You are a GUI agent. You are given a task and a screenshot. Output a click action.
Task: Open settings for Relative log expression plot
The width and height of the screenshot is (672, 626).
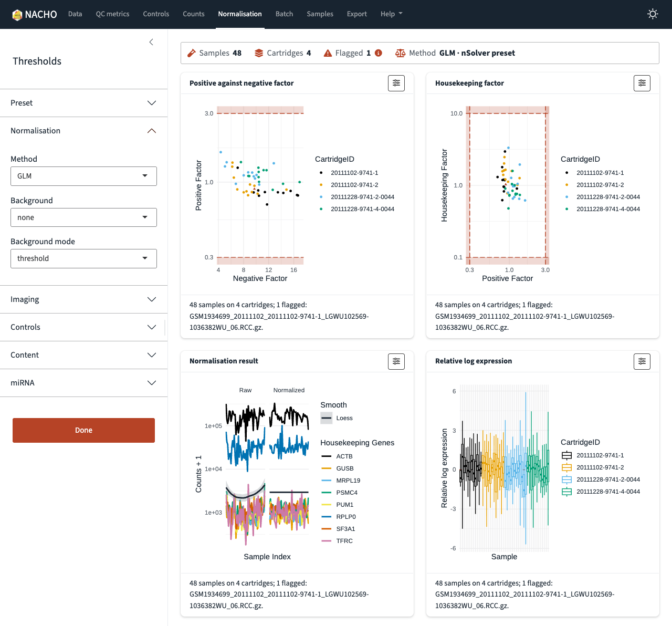642,361
